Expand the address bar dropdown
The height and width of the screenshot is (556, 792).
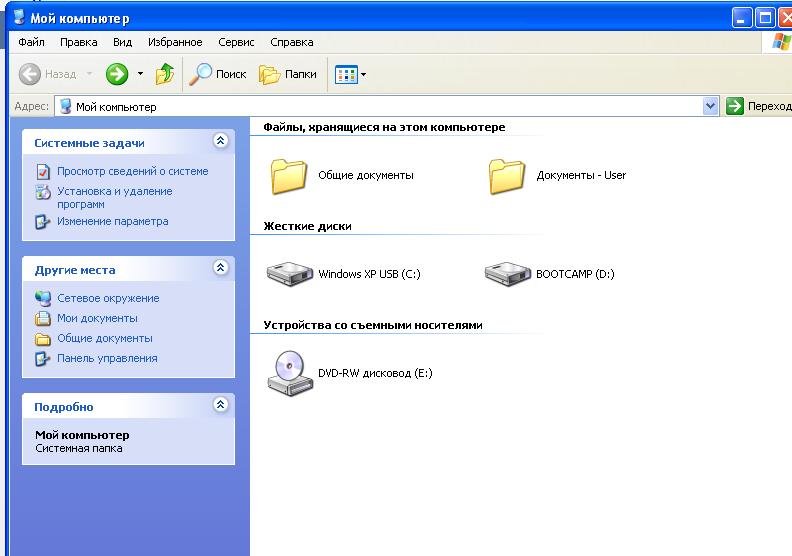point(710,106)
